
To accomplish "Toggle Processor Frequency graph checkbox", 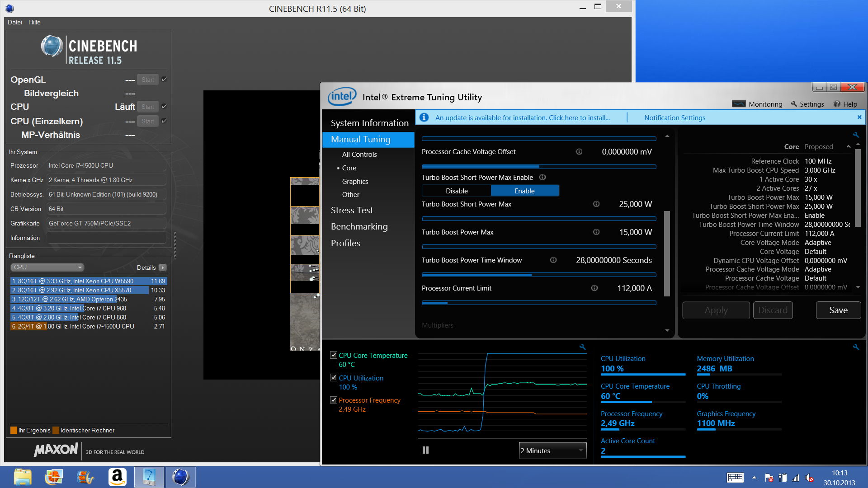I will 334,400.
